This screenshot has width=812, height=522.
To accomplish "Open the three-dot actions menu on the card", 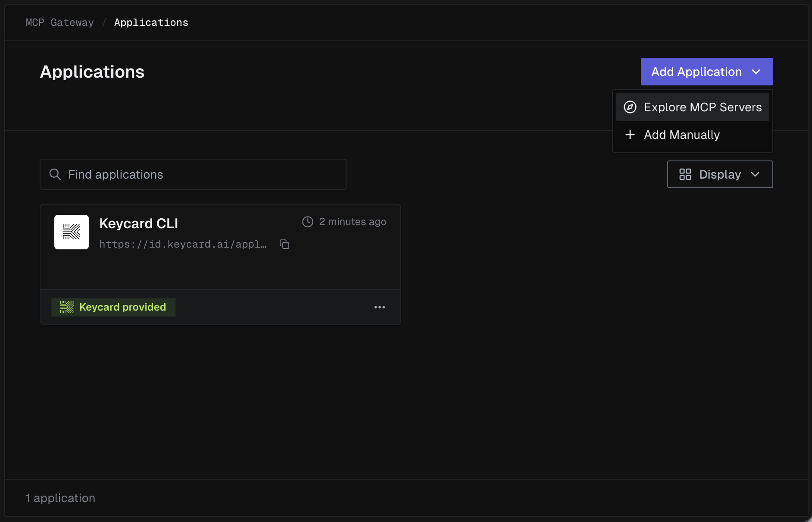I will (380, 307).
